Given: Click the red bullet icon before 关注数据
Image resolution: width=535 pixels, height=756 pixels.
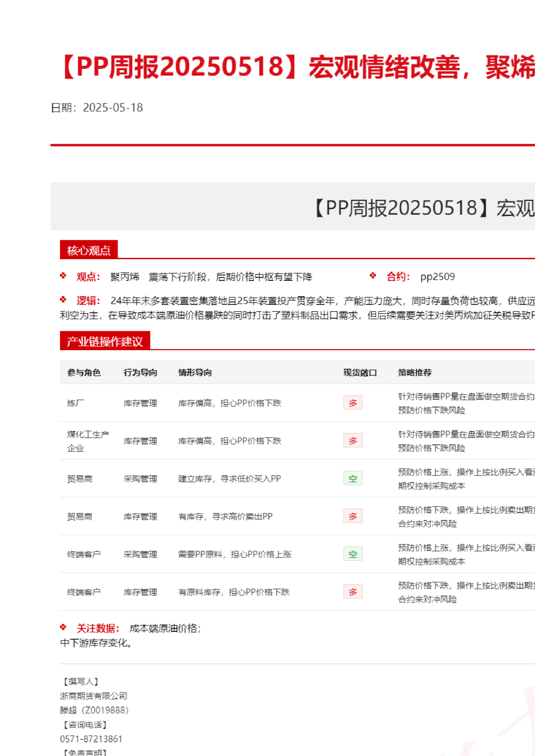Looking at the screenshot, I should (x=63, y=627).
